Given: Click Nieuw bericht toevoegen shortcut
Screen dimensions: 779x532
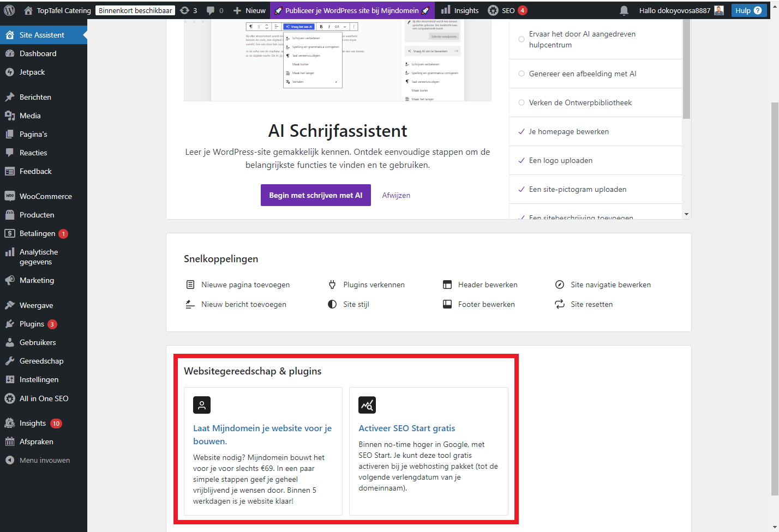Looking at the screenshot, I should (236, 304).
